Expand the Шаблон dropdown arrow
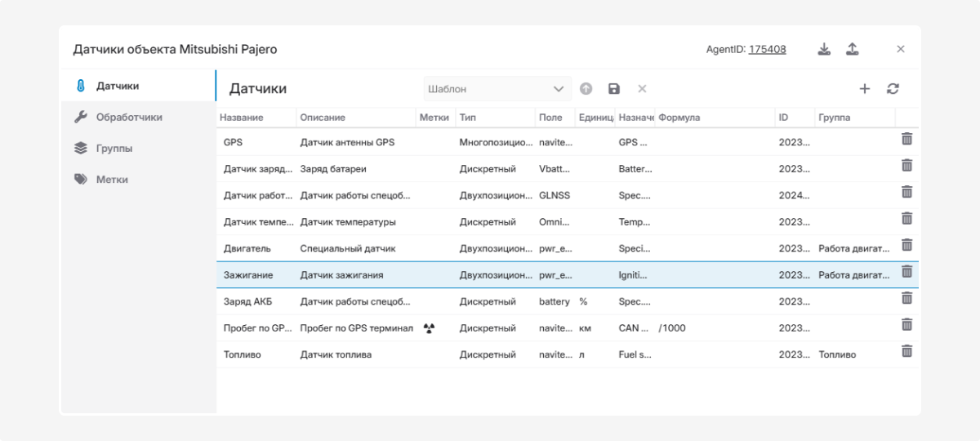The height and width of the screenshot is (441, 980). (559, 89)
